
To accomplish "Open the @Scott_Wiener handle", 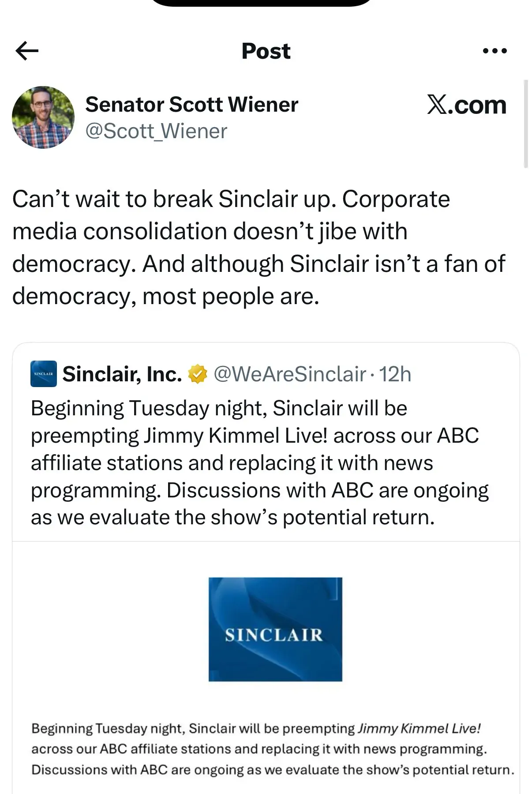I will (x=156, y=131).
